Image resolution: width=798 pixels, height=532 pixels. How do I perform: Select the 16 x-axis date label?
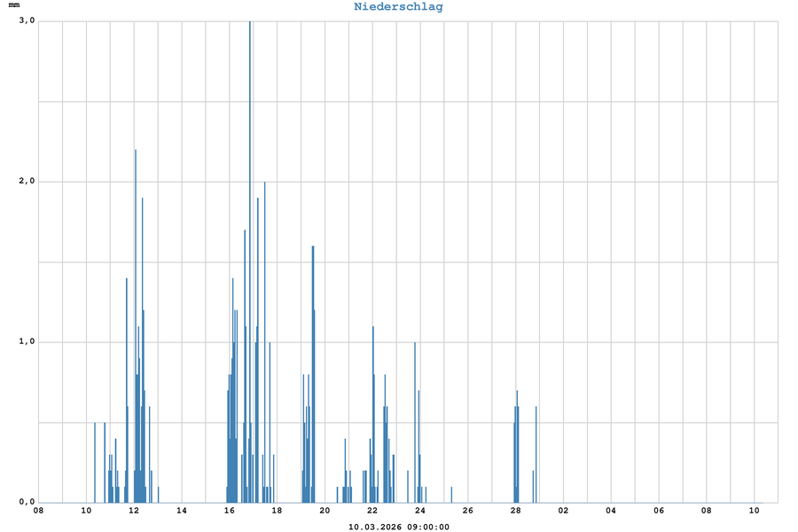pos(230,511)
